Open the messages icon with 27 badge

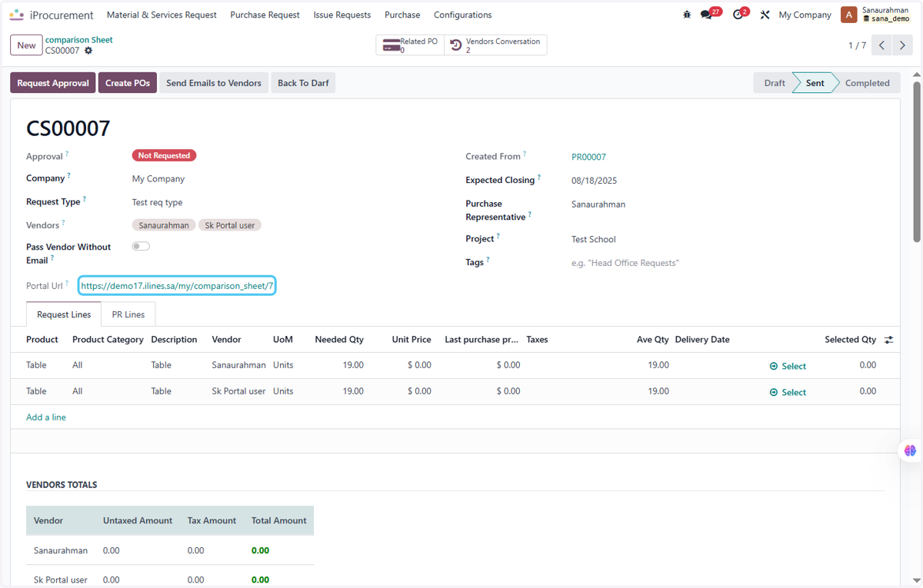coord(710,14)
